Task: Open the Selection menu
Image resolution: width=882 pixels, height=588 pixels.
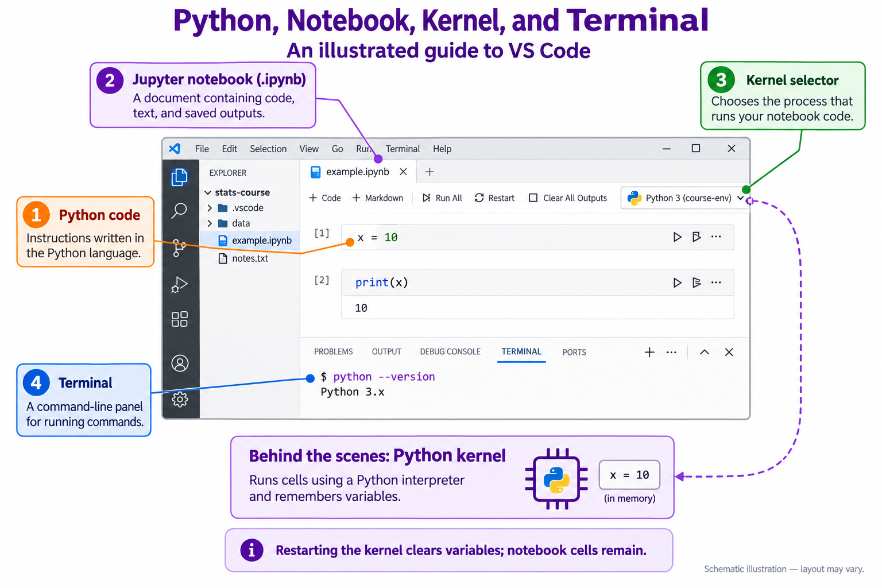Action: [268, 149]
